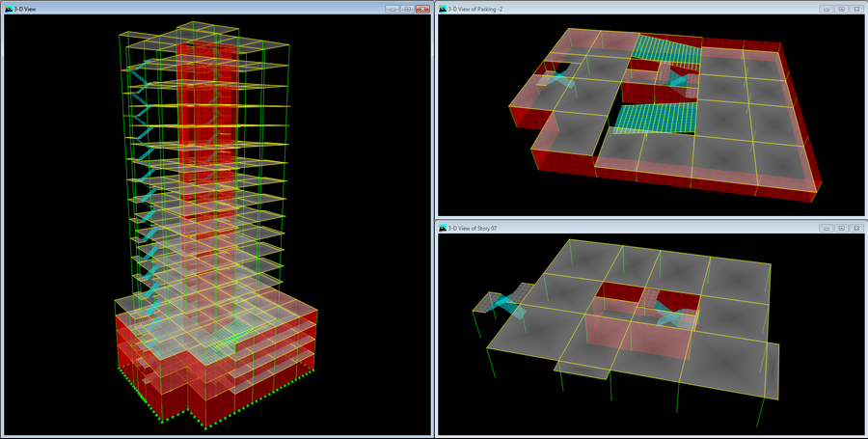Click the Story 07 window's title icon
Screen dimensions: 868x439
[444, 229]
